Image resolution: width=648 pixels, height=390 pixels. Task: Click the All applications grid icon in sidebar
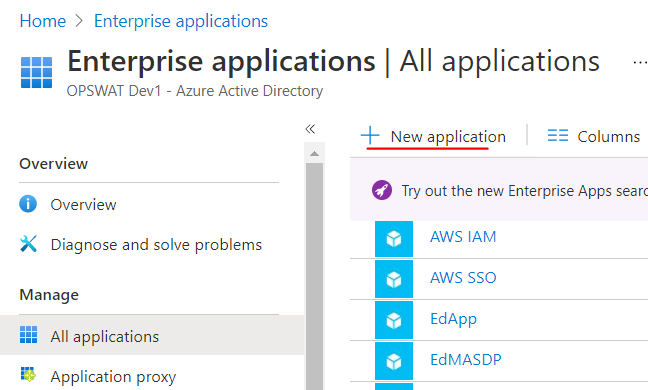click(x=28, y=335)
